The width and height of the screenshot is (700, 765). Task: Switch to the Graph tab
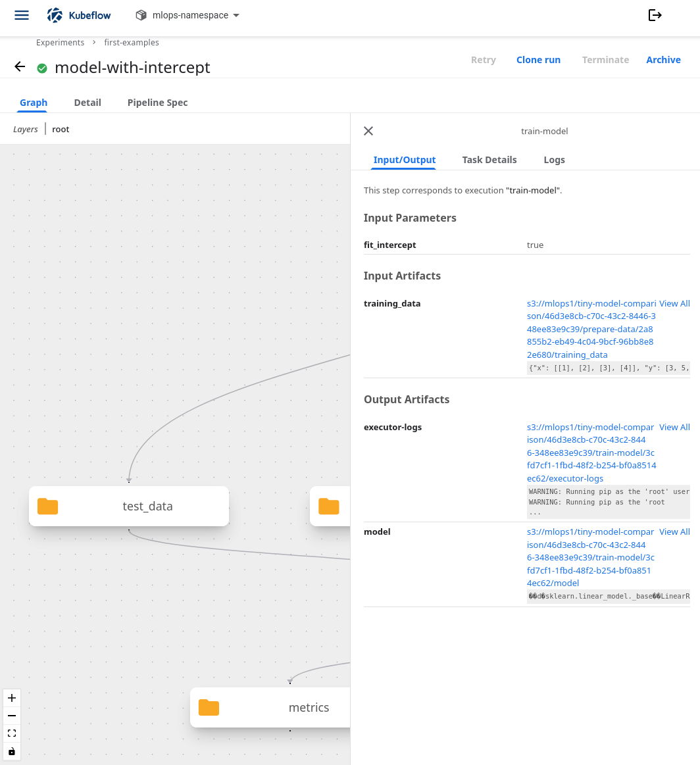pyautogui.click(x=34, y=103)
